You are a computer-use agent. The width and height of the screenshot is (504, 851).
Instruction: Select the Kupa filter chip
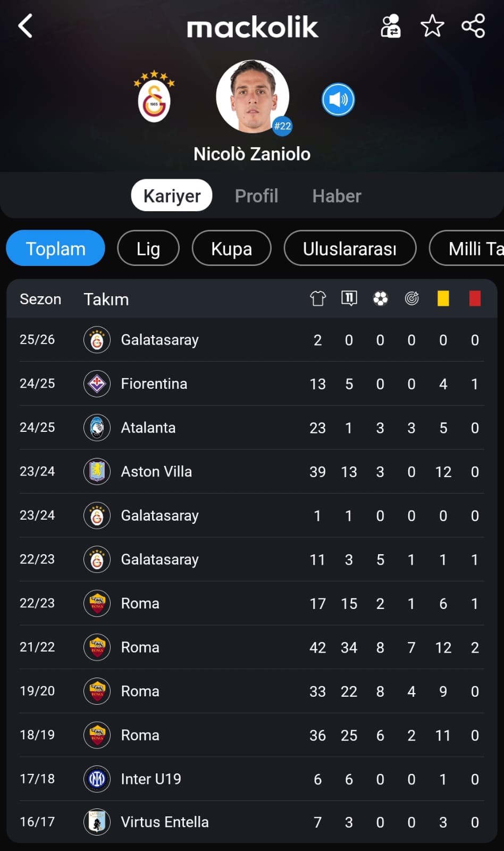point(231,248)
